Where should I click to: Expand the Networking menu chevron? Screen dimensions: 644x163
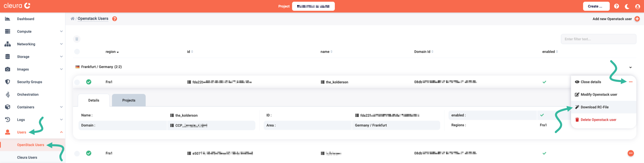[x=61, y=44]
